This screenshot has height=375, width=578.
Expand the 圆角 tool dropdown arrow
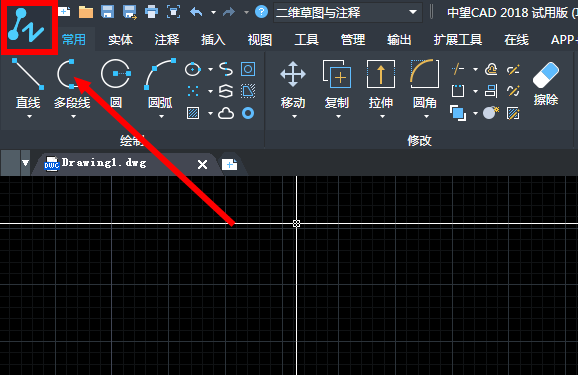pos(426,117)
